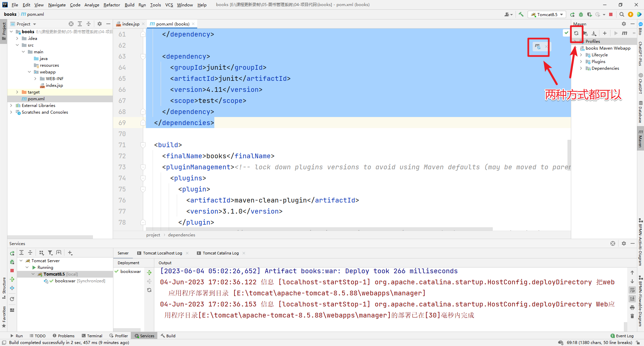Toggle soft-wrap in the console output
The width and height of the screenshot is (644, 346).
pos(632,290)
